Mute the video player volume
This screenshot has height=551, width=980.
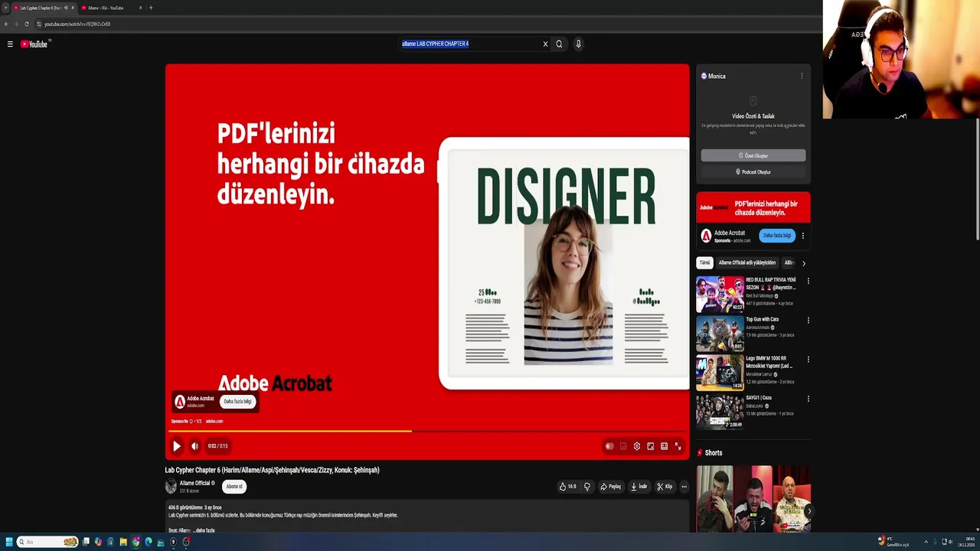194,446
